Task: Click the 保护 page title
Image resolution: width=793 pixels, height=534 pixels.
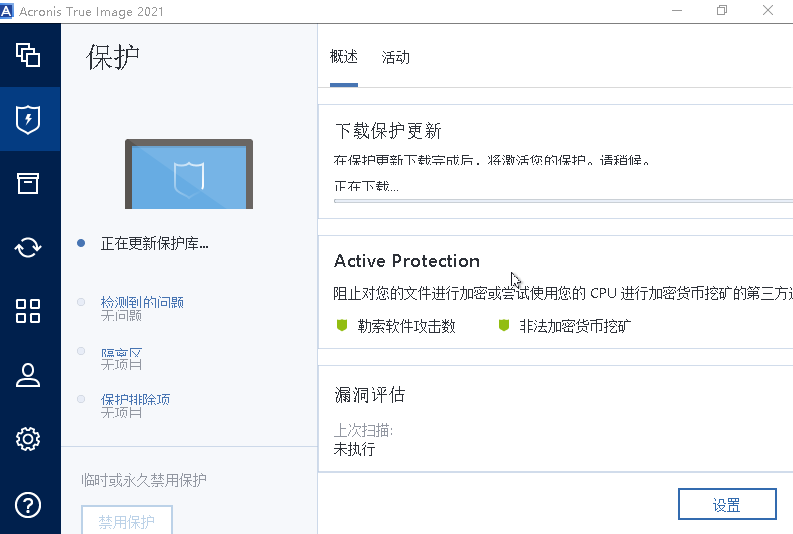Action: coord(113,57)
